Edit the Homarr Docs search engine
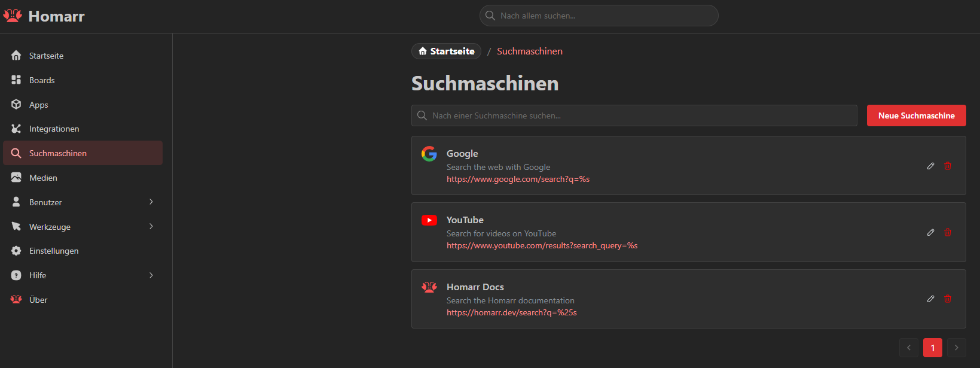 (x=930, y=299)
